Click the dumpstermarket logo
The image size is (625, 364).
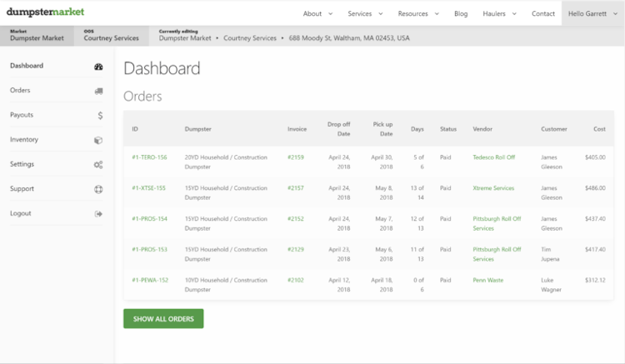pyautogui.click(x=45, y=12)
